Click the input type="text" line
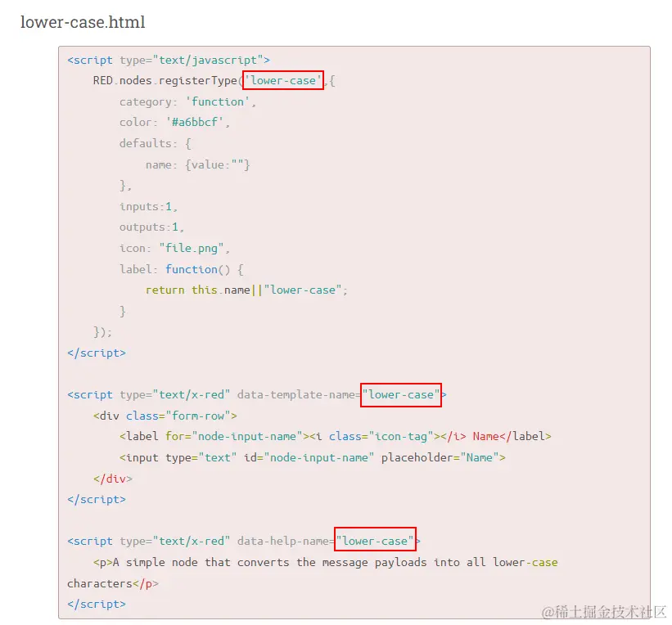Image resolution: width=672 pixels, height=625 pixels. 313,457
